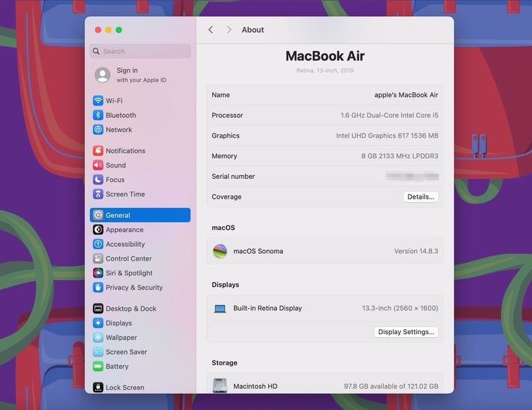532x410 pixels.
Task: Click the 'MacBook Air' heading
Action: [x=325, y=56]
